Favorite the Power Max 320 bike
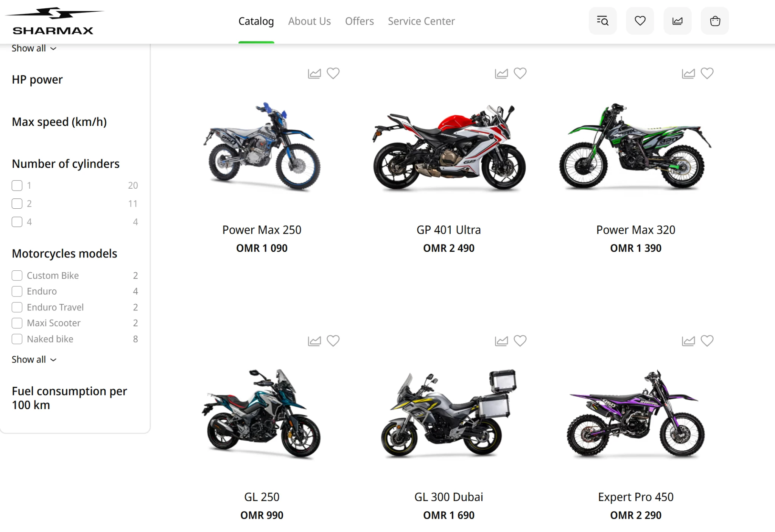The image size is (775, 532). (707, 73)
